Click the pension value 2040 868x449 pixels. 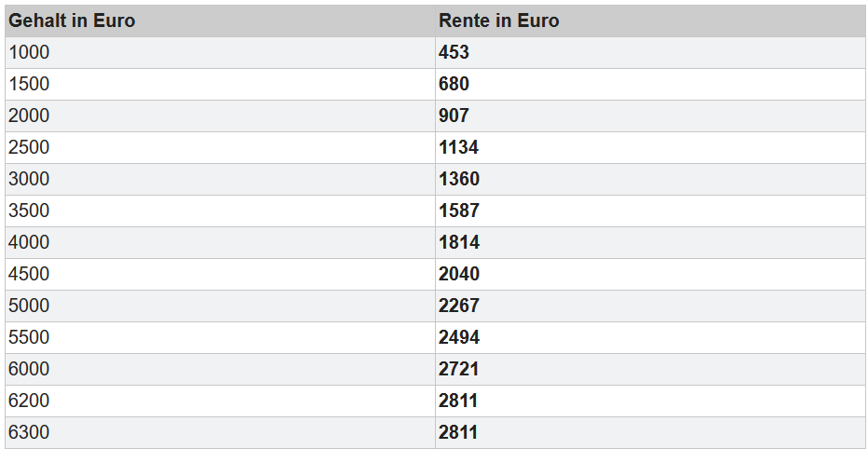point(459,274)
